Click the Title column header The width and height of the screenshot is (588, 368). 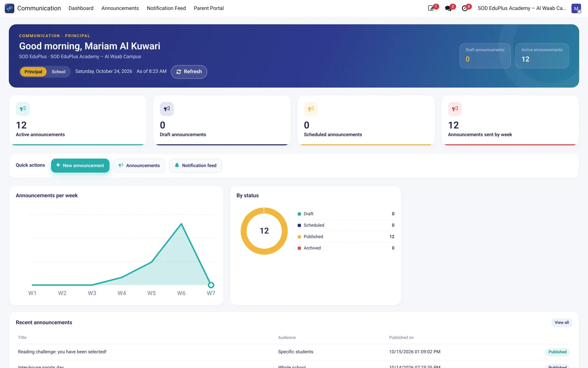(x=22, y=337)
